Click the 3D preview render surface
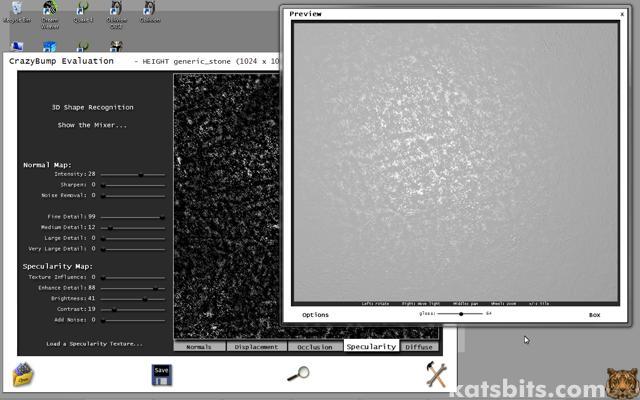The image size is (640, 400). pyautogui.click(x=456, y=162)
